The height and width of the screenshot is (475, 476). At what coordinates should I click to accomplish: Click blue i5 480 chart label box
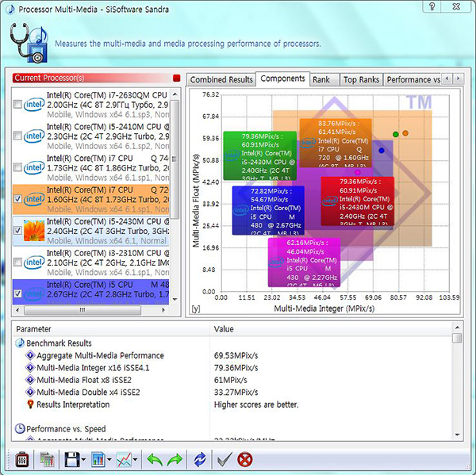click(x=268, y=210)
